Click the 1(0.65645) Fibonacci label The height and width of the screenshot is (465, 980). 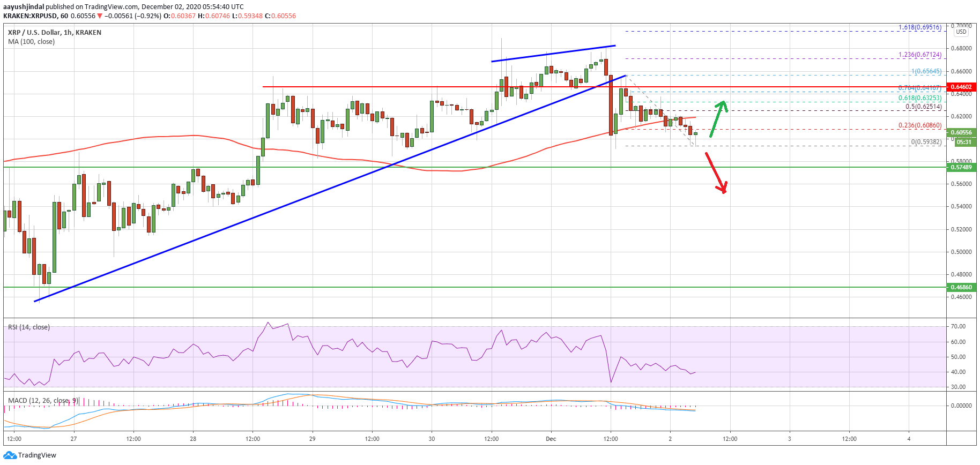coord(926,71)
